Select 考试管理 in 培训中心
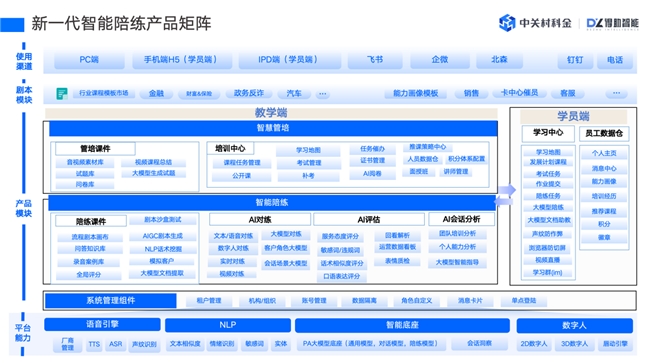The width and height of the screenshot is (650, 363). 308,163
